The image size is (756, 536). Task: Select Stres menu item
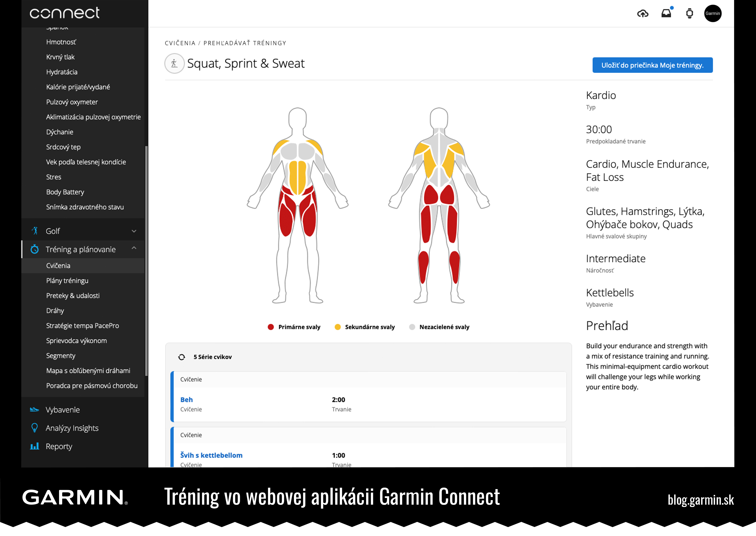tap(54, 177)
